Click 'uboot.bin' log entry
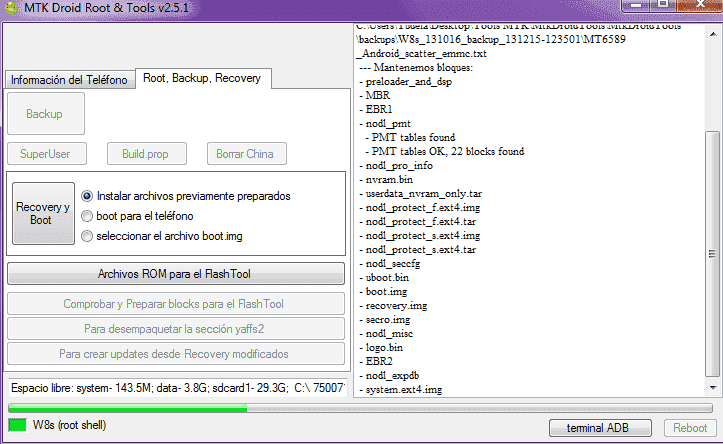This screenshot has height=444, width=723. 387,278
